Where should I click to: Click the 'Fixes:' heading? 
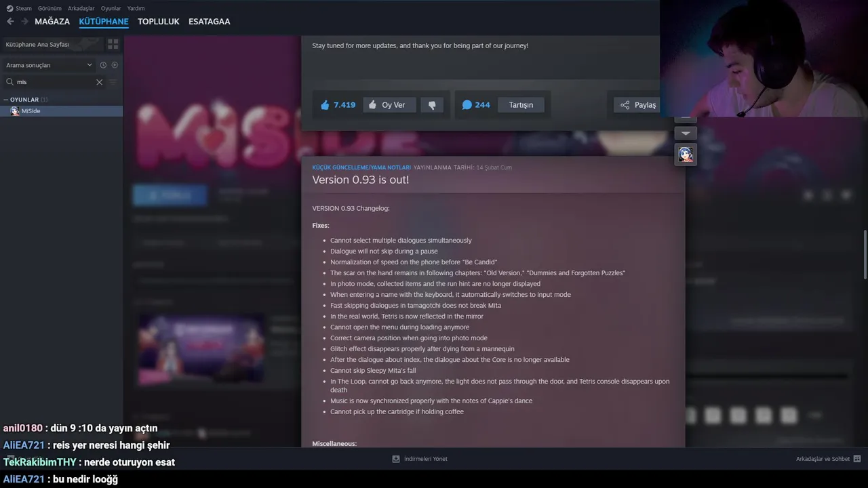pyautogui.click(x=321, y=225)
